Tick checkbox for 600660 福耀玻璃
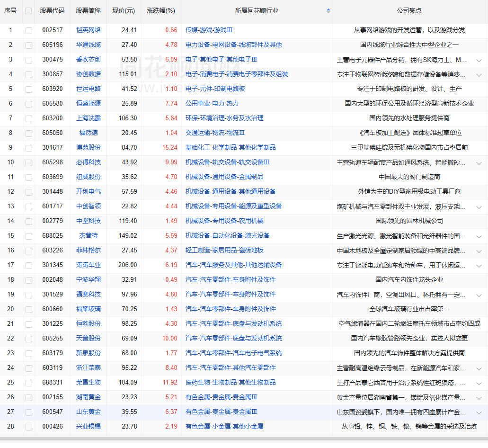488x448 pixels. pyautogui.click(x=28, y=309)
